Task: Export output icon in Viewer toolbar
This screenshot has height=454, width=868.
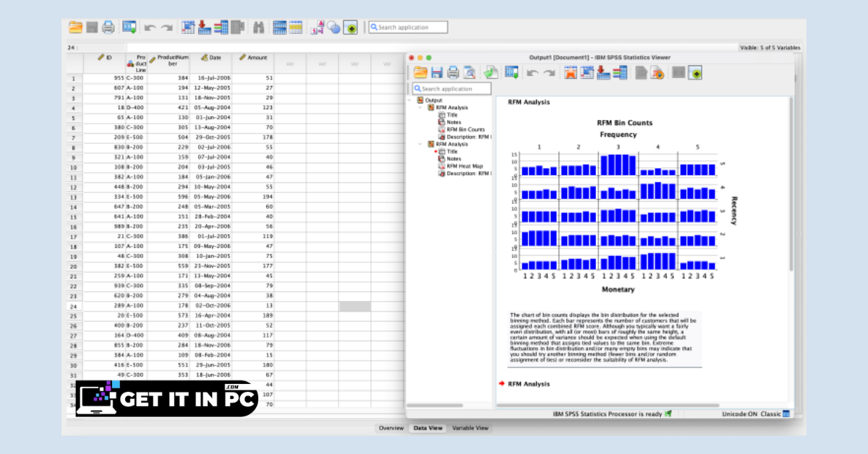Action: [x=490, y=72]
